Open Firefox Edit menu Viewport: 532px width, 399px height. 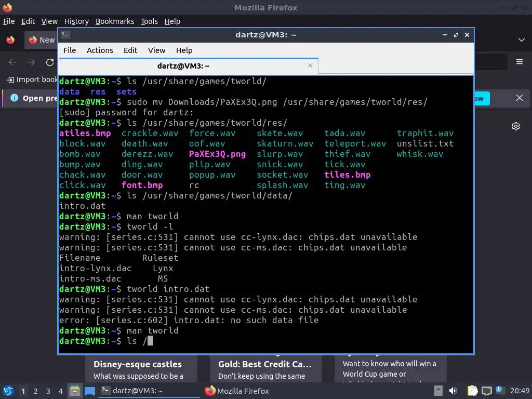[28, 21]
